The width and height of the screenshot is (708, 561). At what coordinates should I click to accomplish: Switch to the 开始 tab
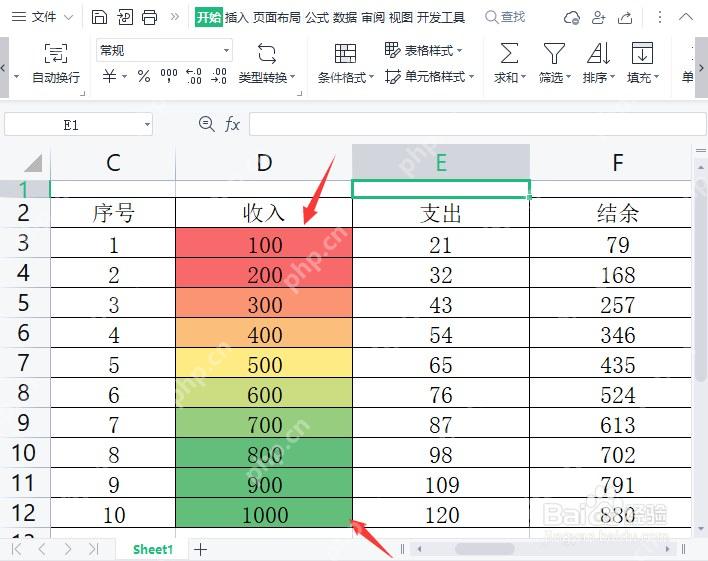click(209, 18)
